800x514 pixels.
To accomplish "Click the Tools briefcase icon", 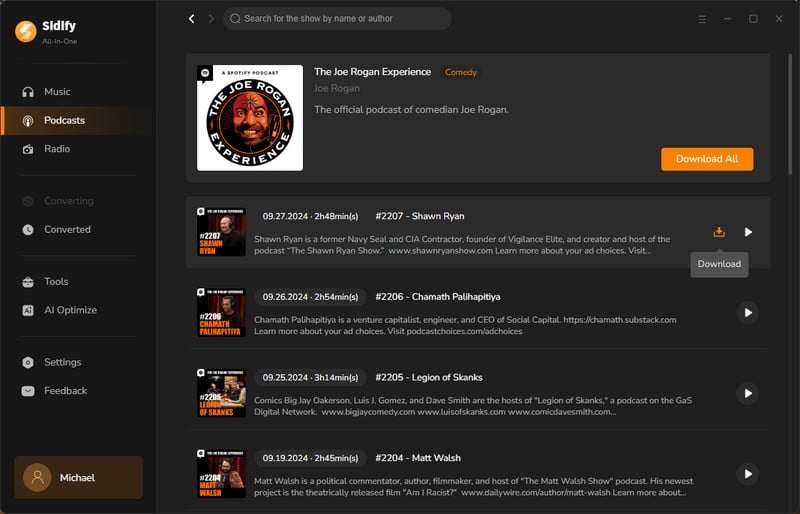I will click(x=28, y=282).
